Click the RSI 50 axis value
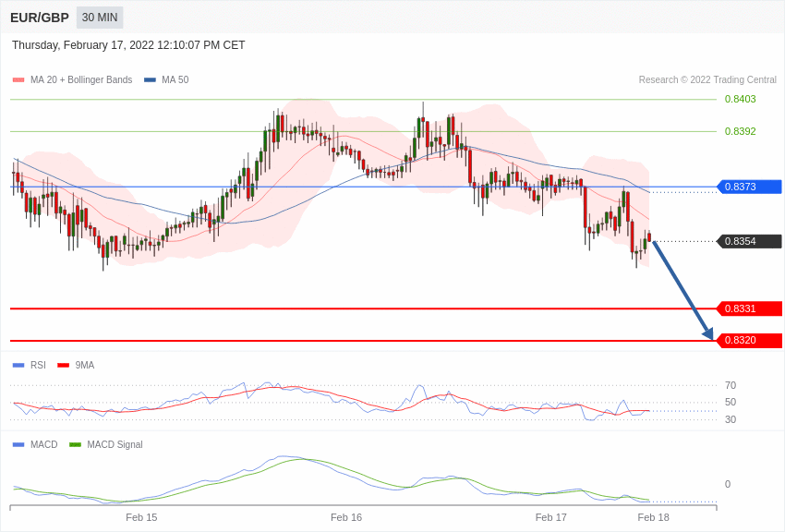Screen dimensions: 785x532 click(731, 402)
